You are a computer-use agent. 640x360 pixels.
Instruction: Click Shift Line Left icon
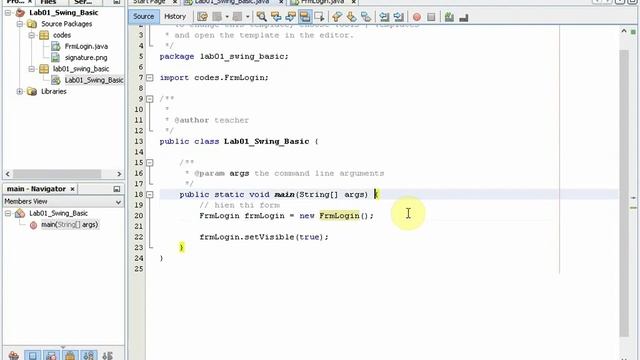pyautogui.click(x=384, y=17)
